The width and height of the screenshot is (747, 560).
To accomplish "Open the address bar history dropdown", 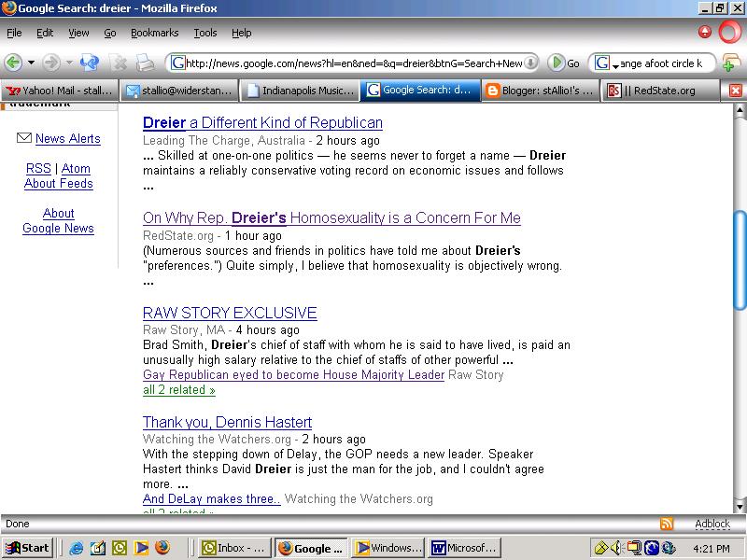I will click(530, 63).
